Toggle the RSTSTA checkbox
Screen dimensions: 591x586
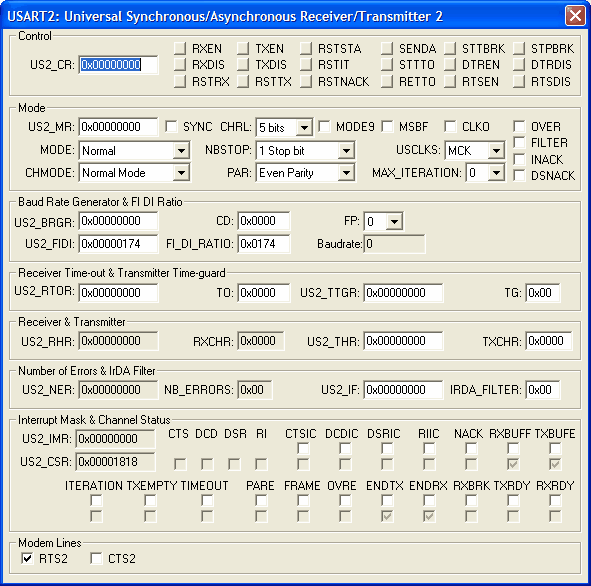tap(306, 49)
